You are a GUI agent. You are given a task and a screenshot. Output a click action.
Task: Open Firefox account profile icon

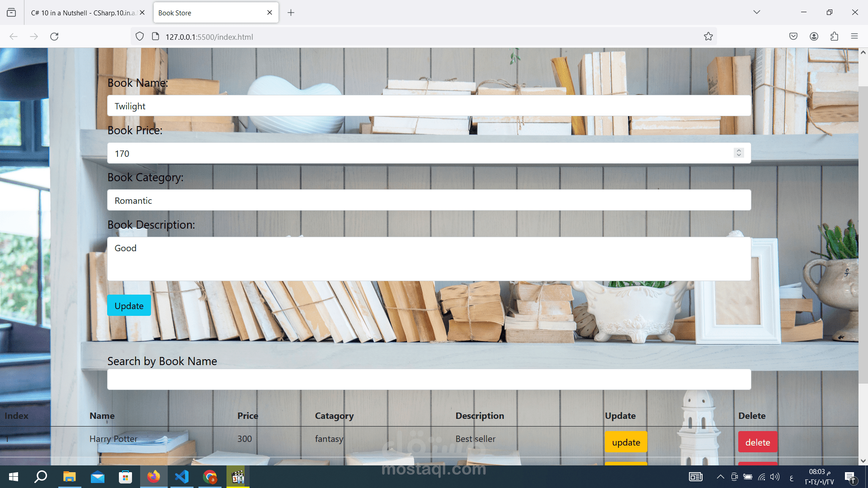click(x=814, y=37)
